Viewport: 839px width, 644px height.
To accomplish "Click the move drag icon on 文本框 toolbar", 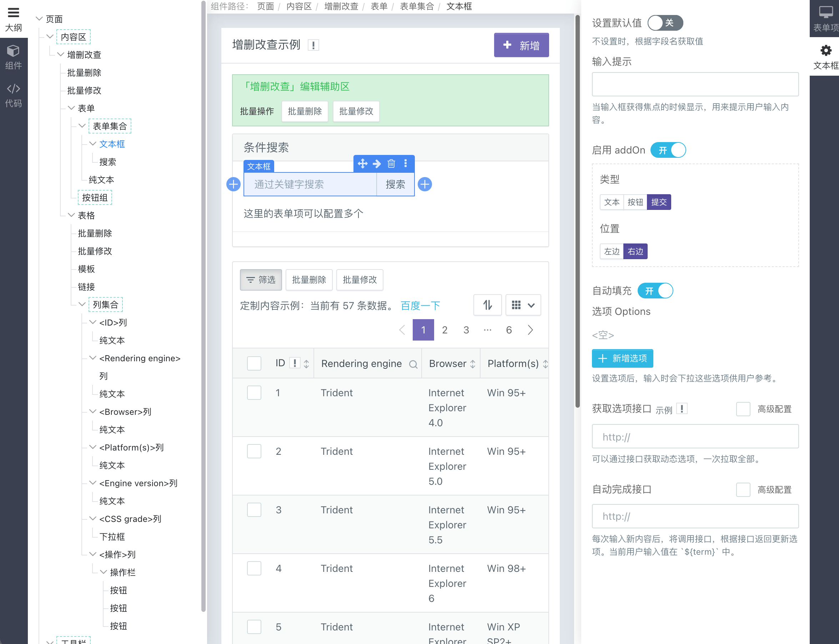I will [x=362, y=164].
